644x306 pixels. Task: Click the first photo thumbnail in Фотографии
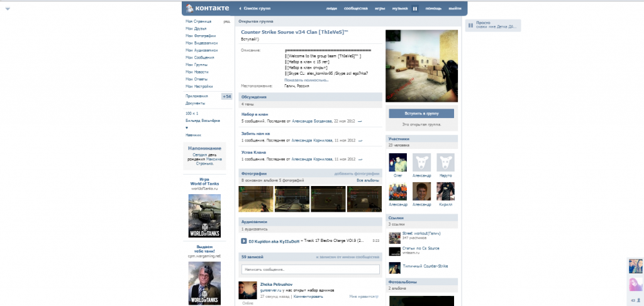(x=255, y=199)
